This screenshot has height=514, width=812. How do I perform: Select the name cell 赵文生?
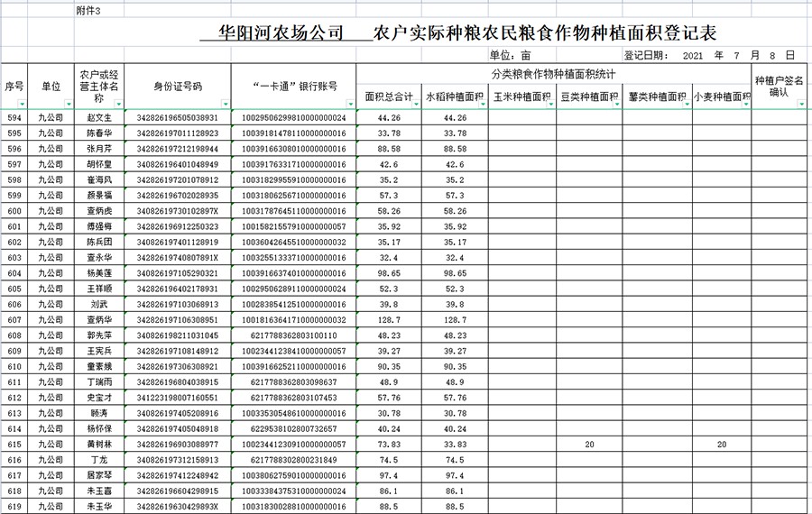(x=99, y=118)
